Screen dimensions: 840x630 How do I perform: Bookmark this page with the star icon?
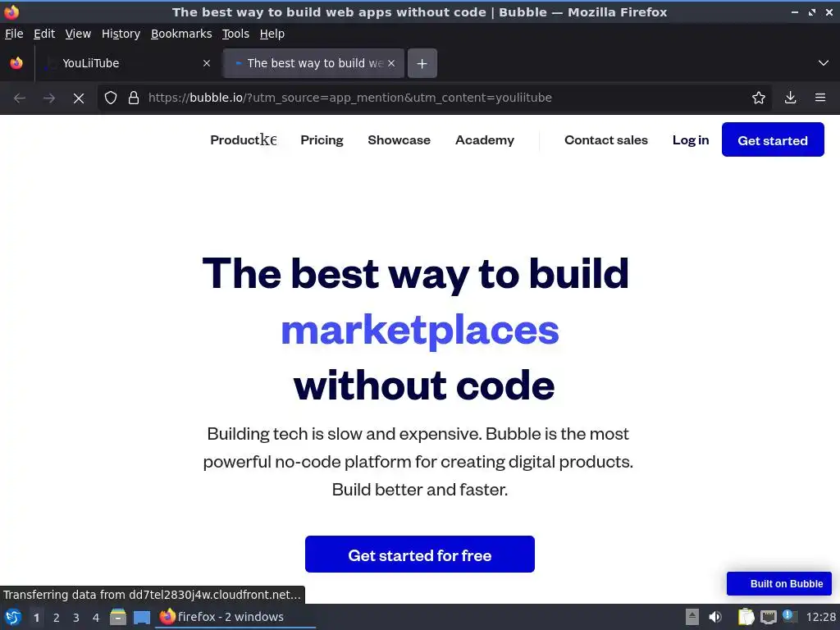tap(759, 98)
